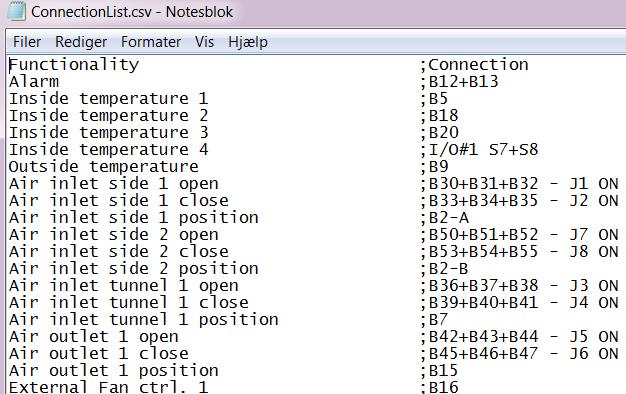
Task: Click the Alarm line text
Action: (34, 81)
